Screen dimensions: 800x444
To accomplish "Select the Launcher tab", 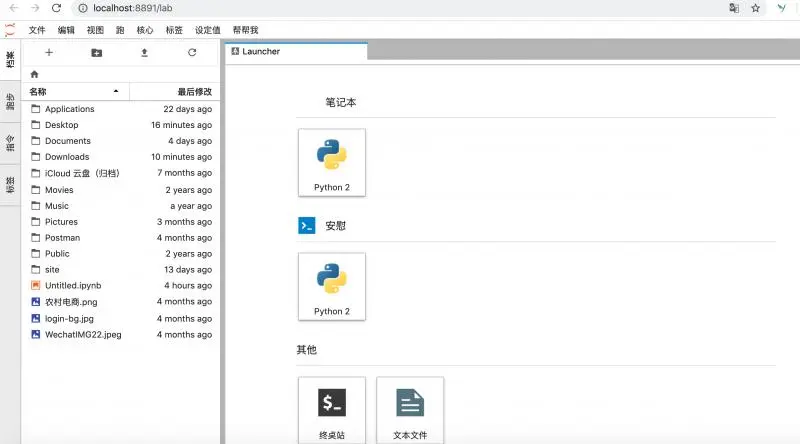I will click(x=296, y=51).
